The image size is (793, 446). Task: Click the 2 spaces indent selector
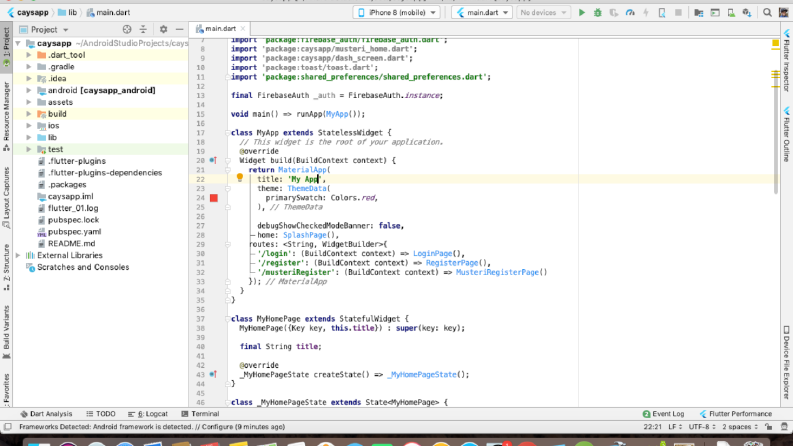pyautogui.click(x=740, y=427)
